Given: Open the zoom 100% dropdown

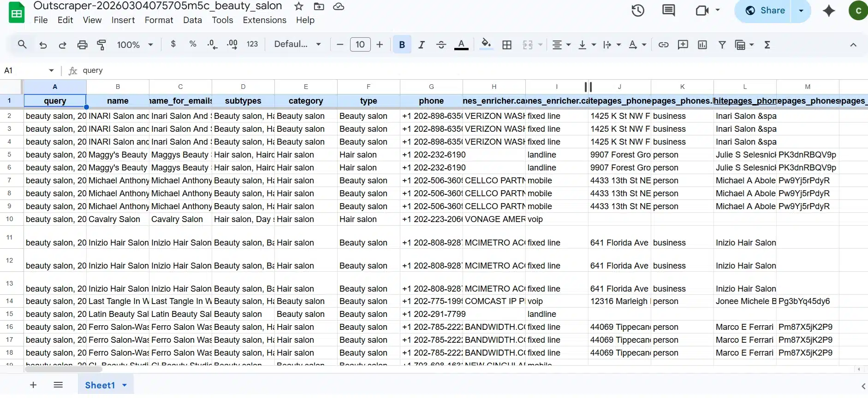Looking at the screenshot, I should tap(135, 45).
